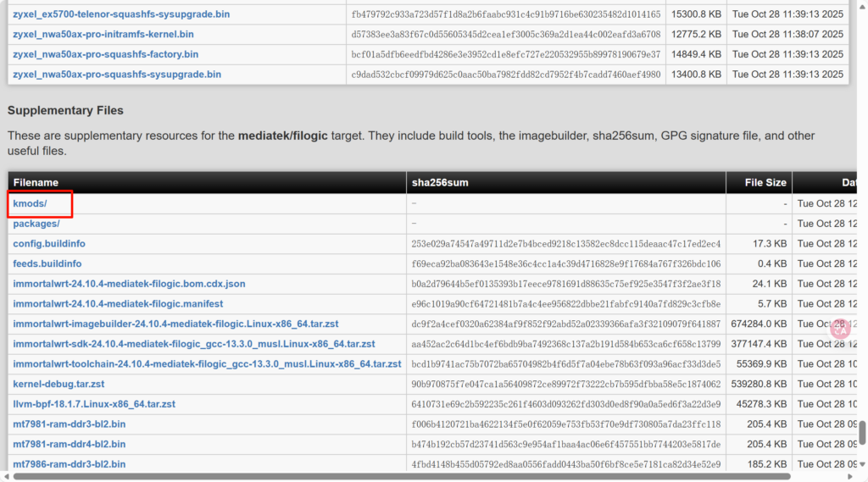Download the config.buildinfo file
The width and height of the screenshot is (868, 482).
tap(49, 244)
